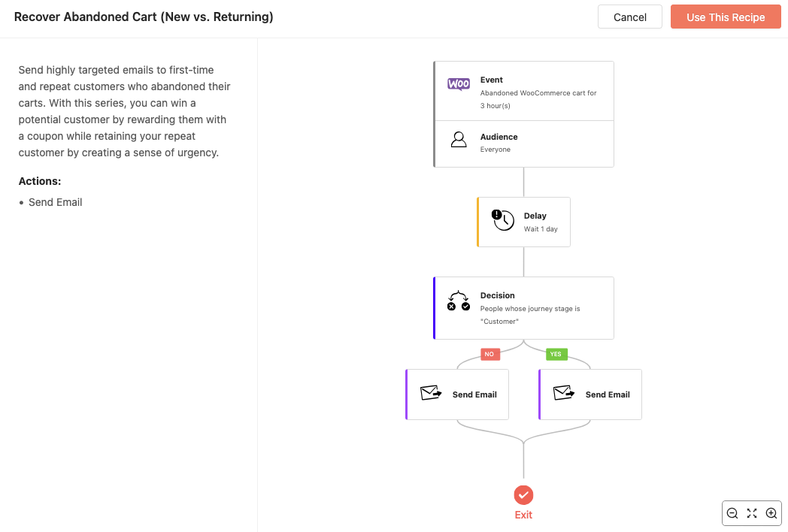Click the Audience person icon
This screenshot has height=532, width=788.
(x=459, y=139)
